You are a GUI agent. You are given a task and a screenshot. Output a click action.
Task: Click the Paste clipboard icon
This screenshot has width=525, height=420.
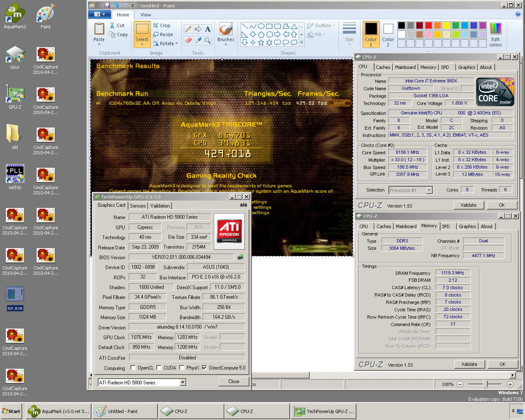point(99,29)
